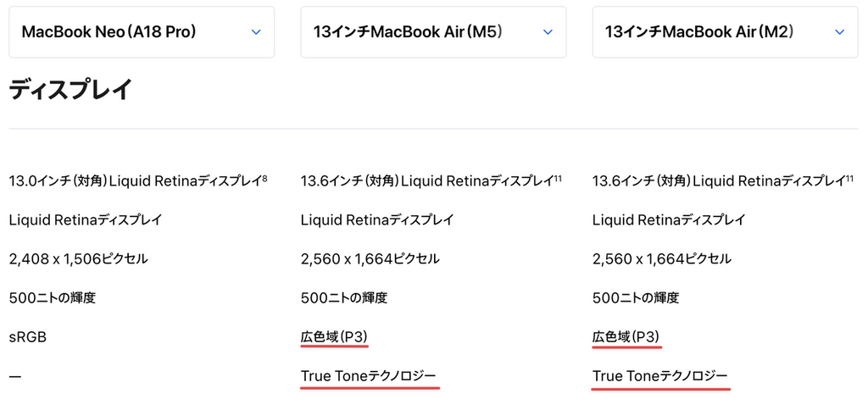Click the 13.0インチ Liquid Retinaディスプレイ description
Viewport: 868px width, 410px height.
coord(134,181)
